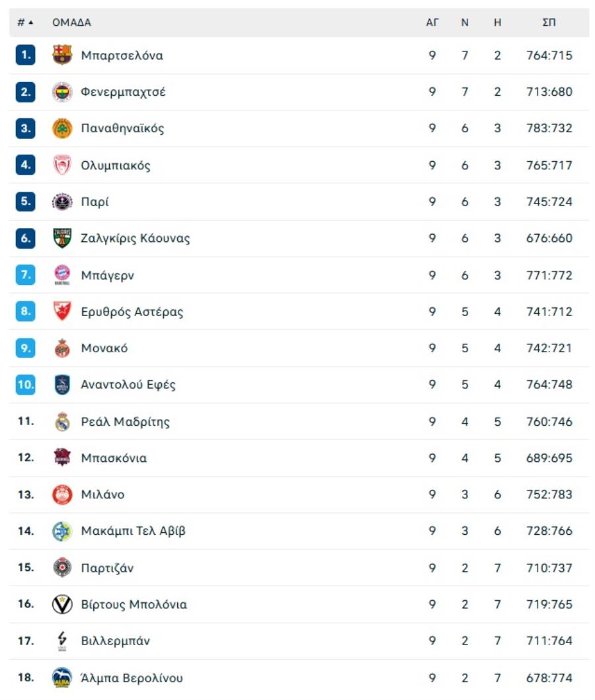Image resolution: width=595 pixels, height=700 pixels.
Task: Click the Olympiacos team logo
Action: point(62,165)
